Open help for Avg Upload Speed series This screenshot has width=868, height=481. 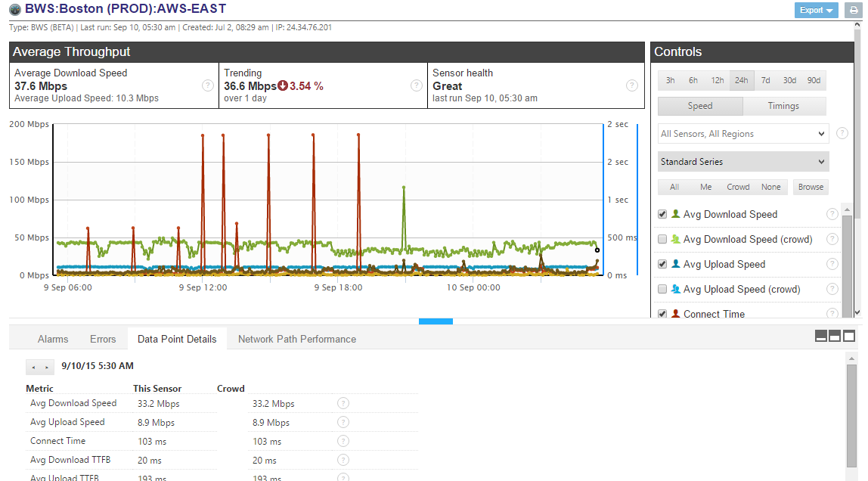pyautogui.click(x=832, y=264)
